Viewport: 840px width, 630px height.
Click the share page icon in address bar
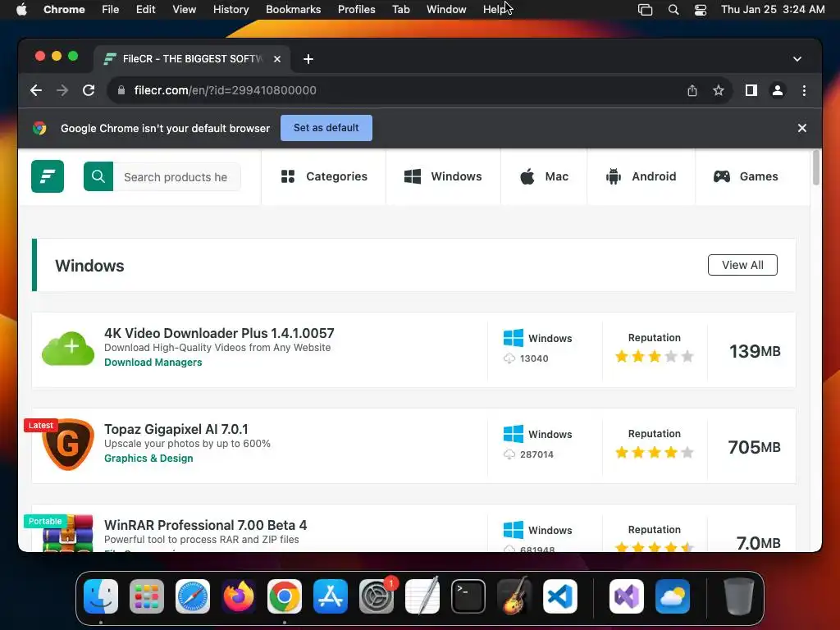tap(692, 90)
